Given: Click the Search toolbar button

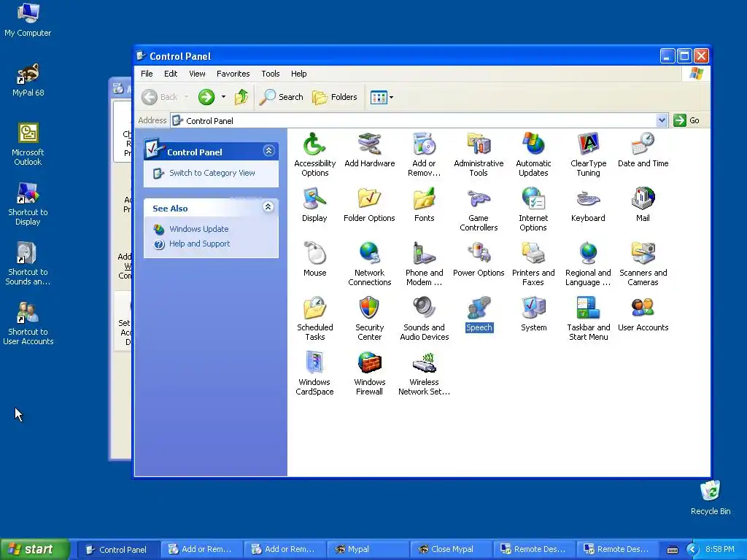Looking at the screenshot, I should 282,97.
